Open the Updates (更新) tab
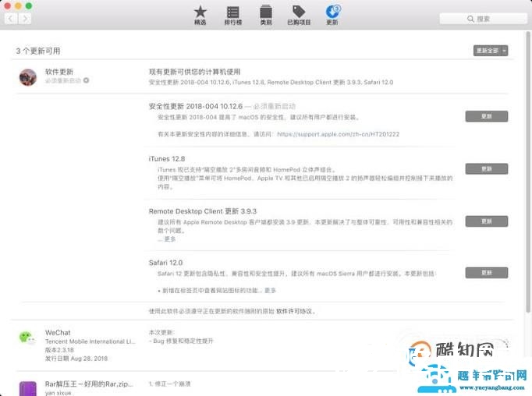 click(332, 16)
